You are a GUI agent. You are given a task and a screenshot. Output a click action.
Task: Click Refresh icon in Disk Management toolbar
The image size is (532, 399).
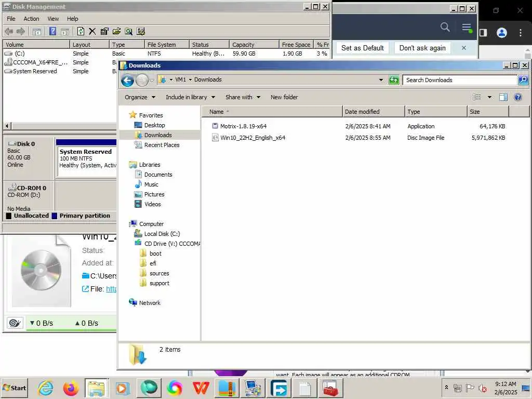81,31
